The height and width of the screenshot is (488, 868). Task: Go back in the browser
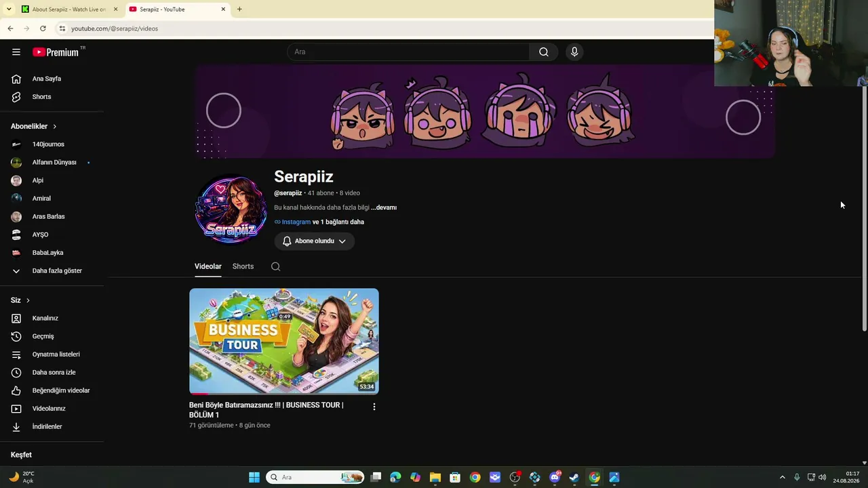pos(10,28)
